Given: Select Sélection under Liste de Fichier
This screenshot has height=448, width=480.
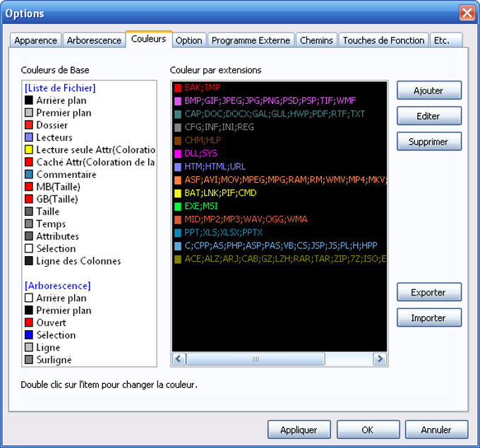Looking at the screenshot, I should [56, 248].
